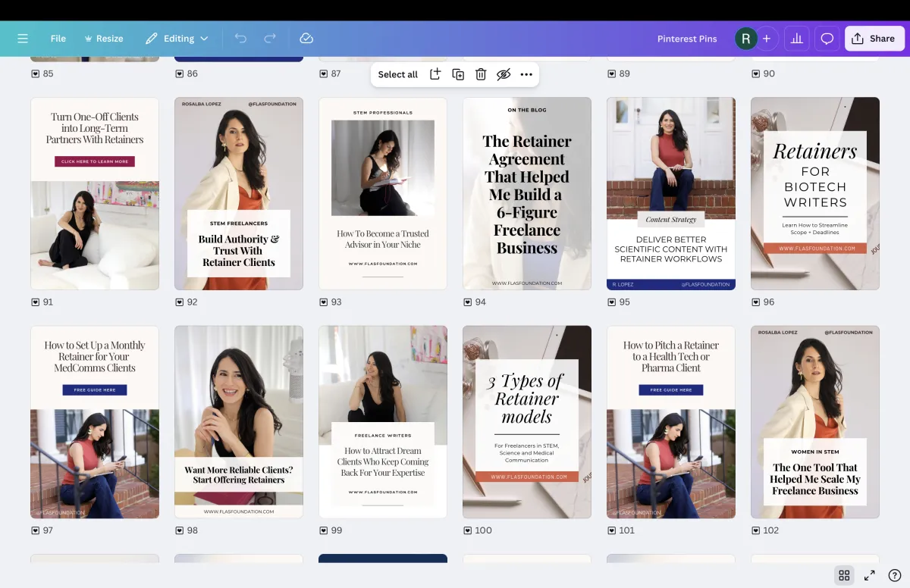Click notes icon beside page 95
Viewport: 910px width, 588px height.
(611, 302)
